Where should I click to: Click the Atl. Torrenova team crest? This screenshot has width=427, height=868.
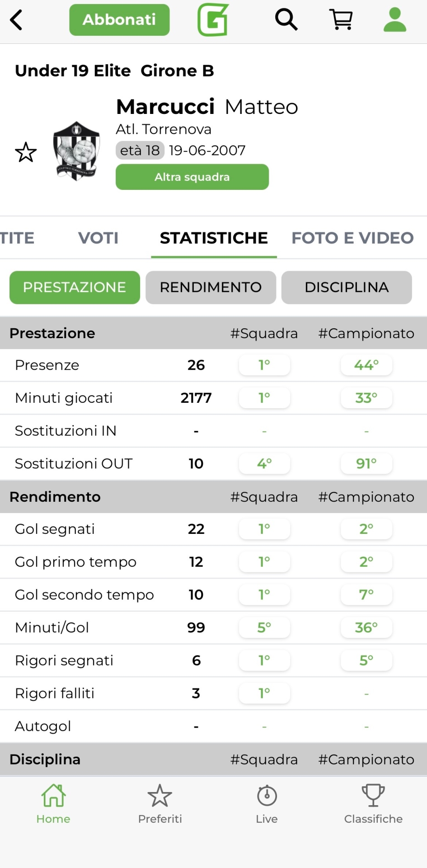tap(76, 151)
